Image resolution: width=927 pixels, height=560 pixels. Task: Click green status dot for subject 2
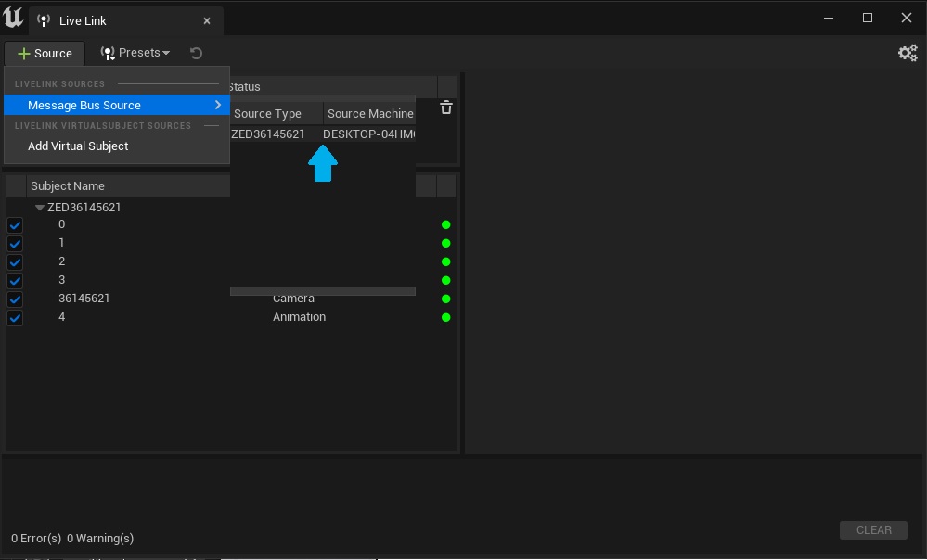click(x=445, y=261)
